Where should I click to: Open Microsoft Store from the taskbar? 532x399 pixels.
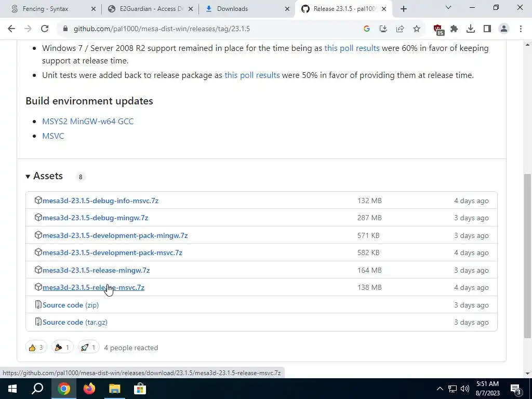(x=140, y=389)
